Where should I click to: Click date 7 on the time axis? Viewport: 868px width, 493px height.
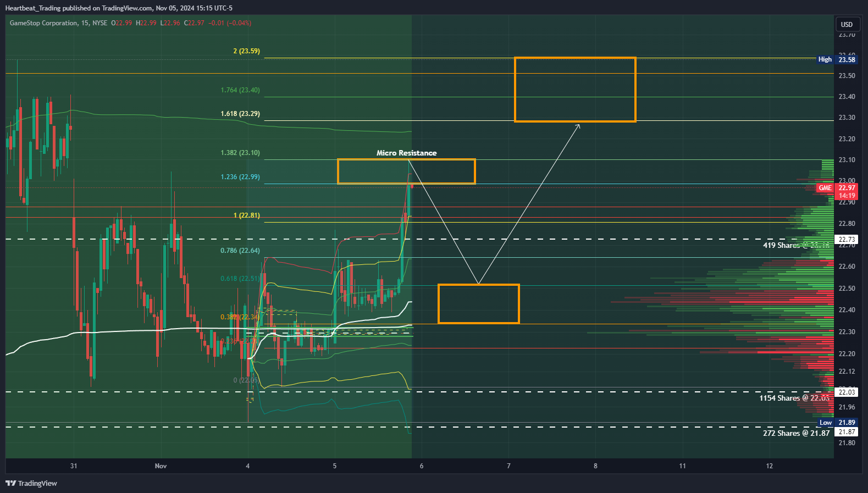pyautogui.click(x=508, y=466)
